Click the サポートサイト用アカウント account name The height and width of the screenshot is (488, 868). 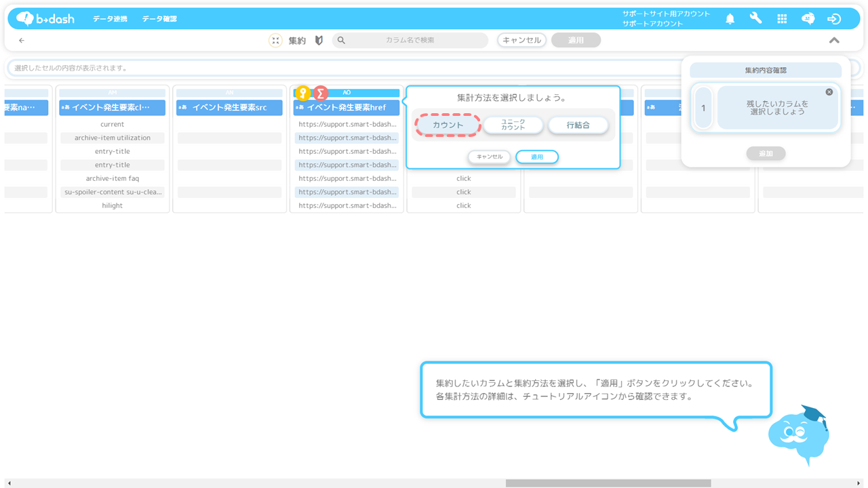pyautogui.click(x=666, y=14)
